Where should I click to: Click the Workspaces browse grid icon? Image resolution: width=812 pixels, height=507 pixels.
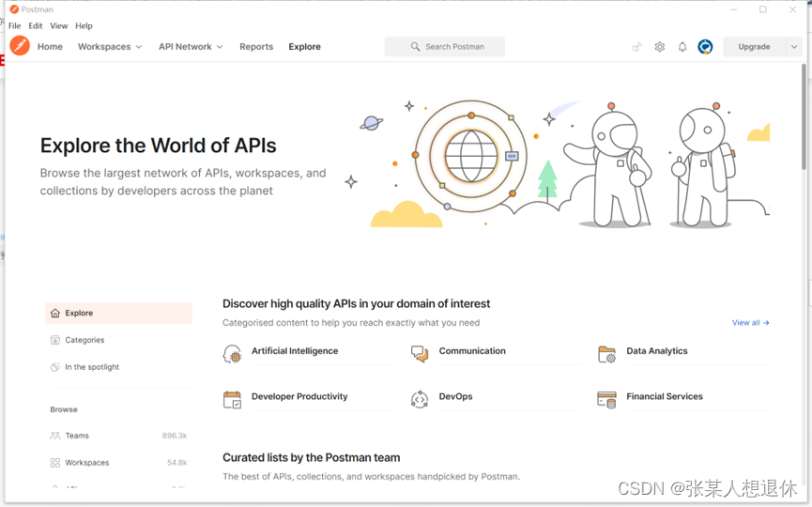(55, 463)
